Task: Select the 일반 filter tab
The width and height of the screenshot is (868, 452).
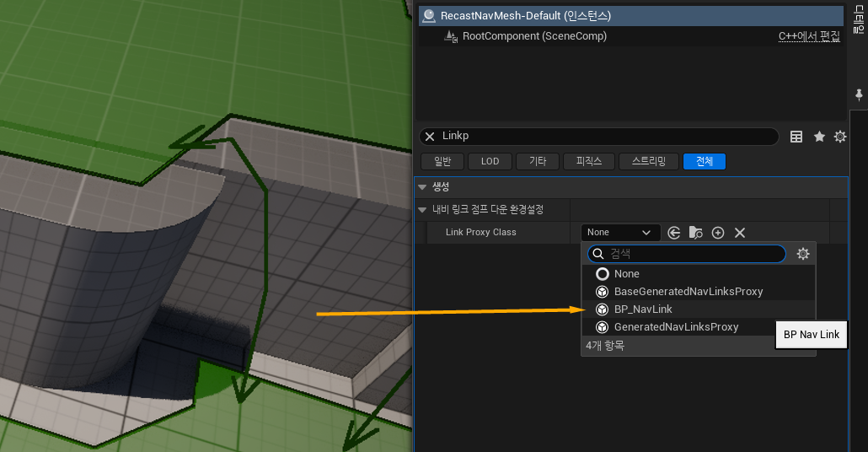Action: (x=442, y=161)
